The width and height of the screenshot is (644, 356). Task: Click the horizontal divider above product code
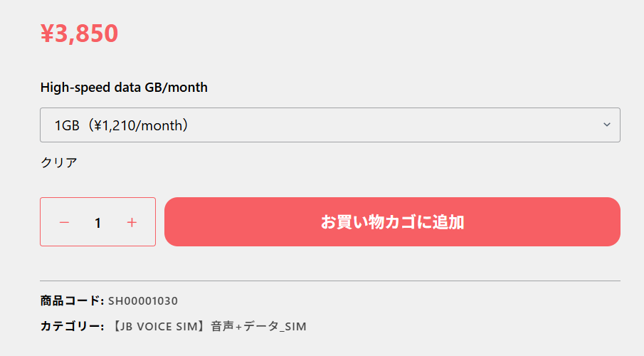coord(329,281)
